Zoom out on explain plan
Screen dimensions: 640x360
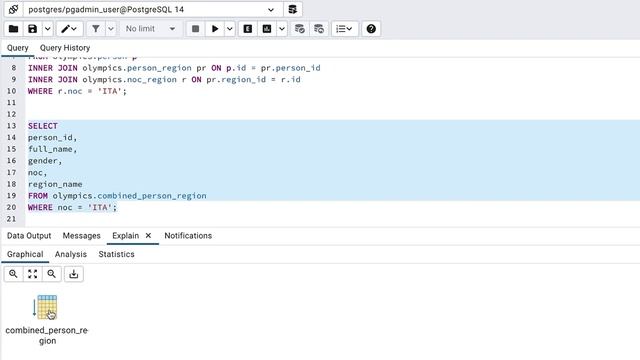pos(52,274)
